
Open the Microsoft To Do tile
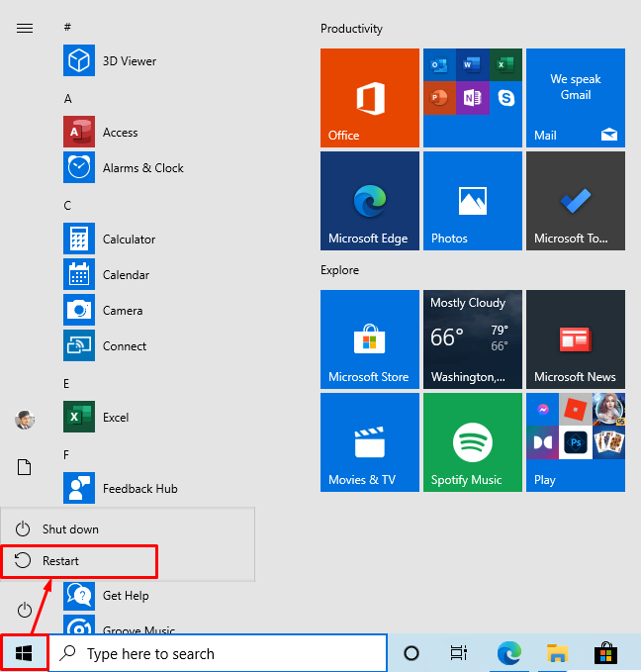tap(576, 201)
